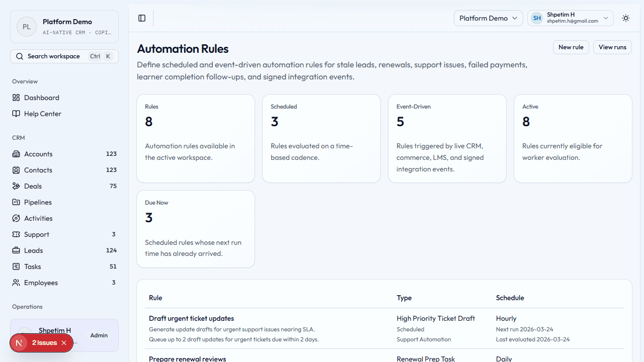
Task: Click the Contacts sidebar icon
Action: pos(16,170)
